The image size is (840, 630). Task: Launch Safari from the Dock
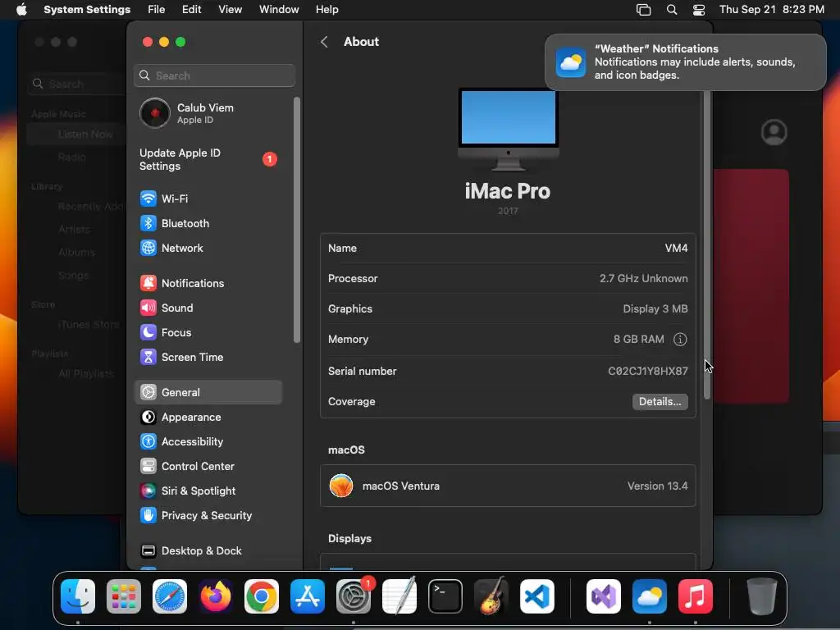170,596
